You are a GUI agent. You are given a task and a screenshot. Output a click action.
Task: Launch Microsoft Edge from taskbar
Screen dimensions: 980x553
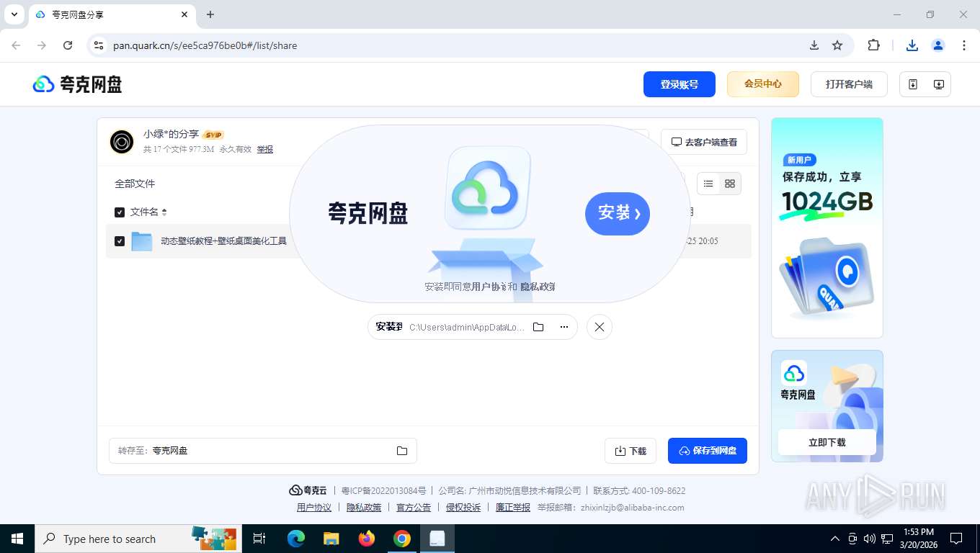coord(295,539)
